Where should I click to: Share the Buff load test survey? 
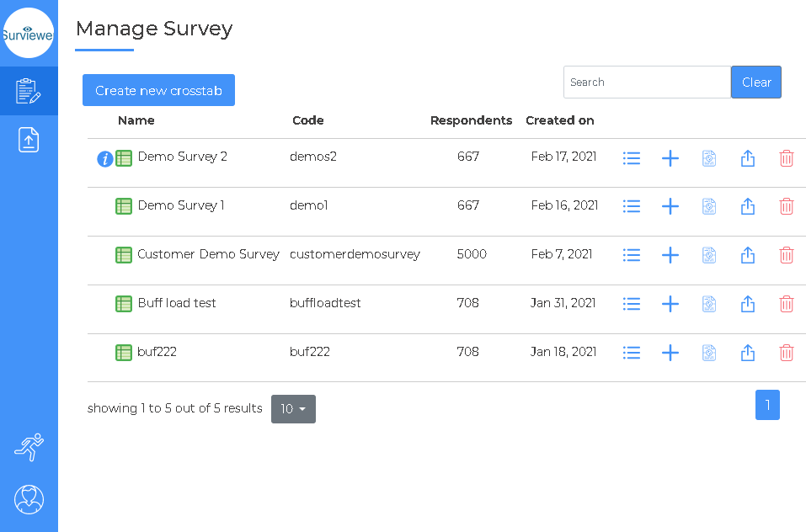tap(747, 304)
